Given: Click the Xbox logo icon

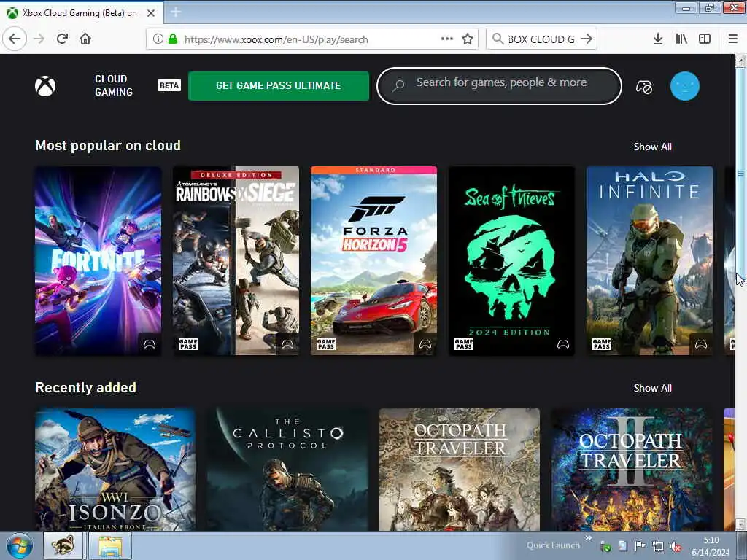Looking at the screenshot, I should point(45,86).
